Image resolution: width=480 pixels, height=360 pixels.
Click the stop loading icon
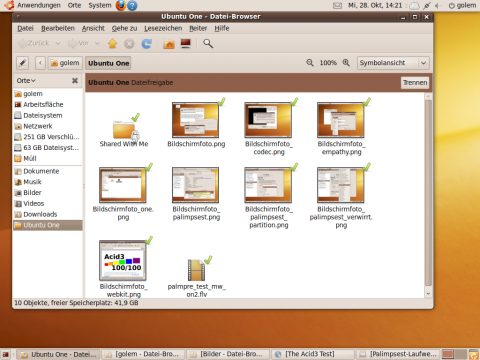point(129,44)
